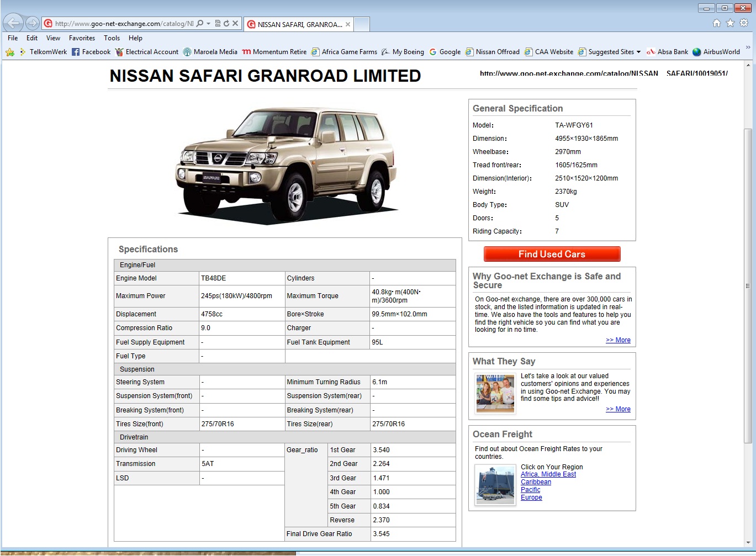Open the Tools menu

[x=112, y=38]
